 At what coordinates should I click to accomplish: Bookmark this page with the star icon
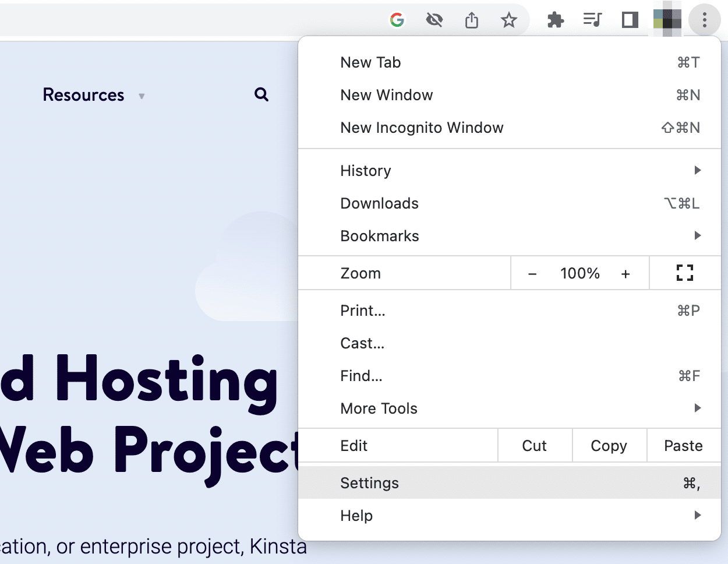point(509,20)
